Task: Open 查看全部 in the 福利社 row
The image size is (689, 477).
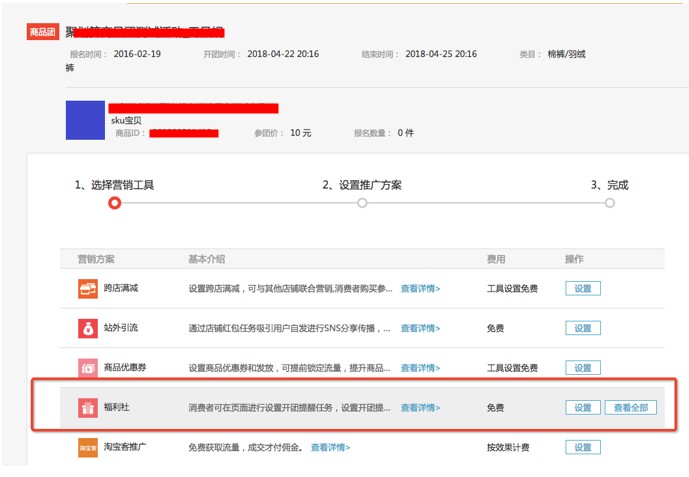Action: [632, 408]
